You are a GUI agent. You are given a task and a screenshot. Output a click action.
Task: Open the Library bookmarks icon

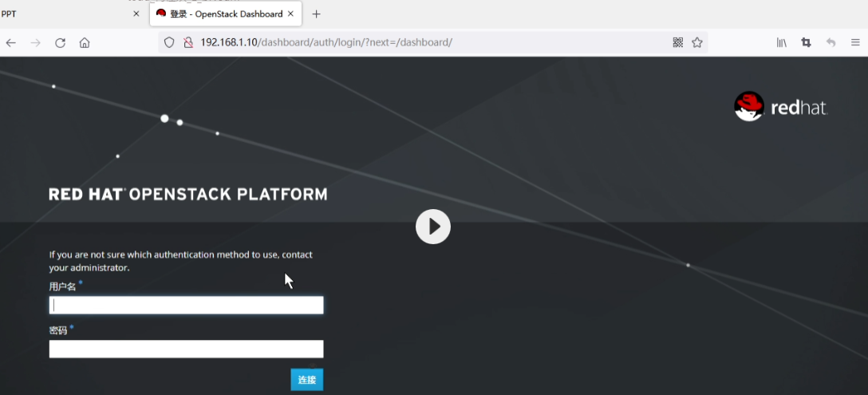pos(781,42)
